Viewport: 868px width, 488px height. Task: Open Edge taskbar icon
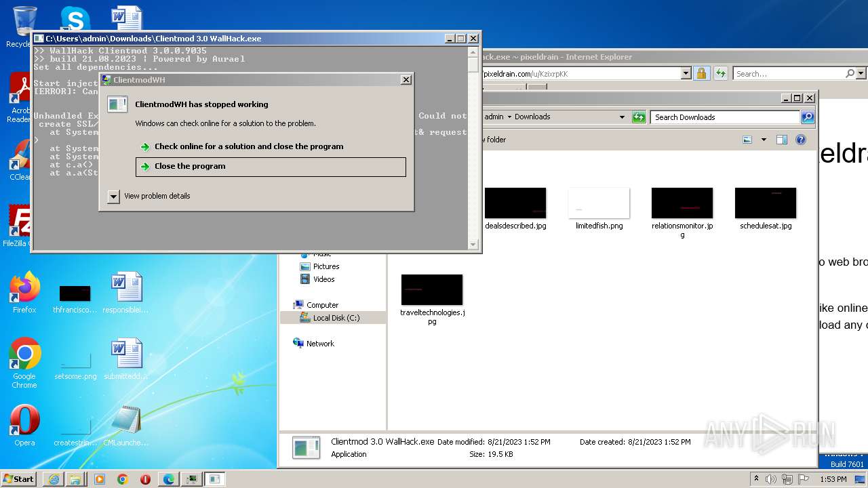tap(168, 479)
